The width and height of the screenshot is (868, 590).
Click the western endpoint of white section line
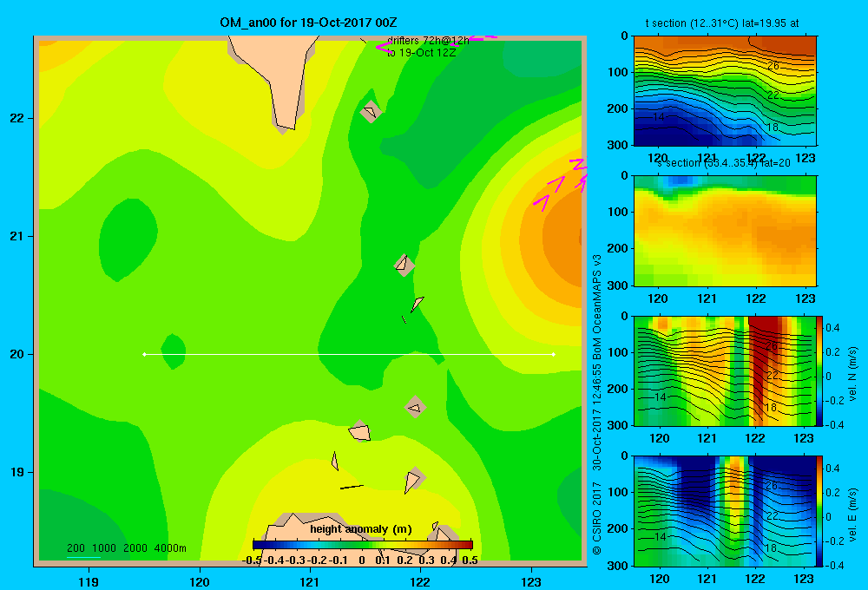click(x=144, y=354)
